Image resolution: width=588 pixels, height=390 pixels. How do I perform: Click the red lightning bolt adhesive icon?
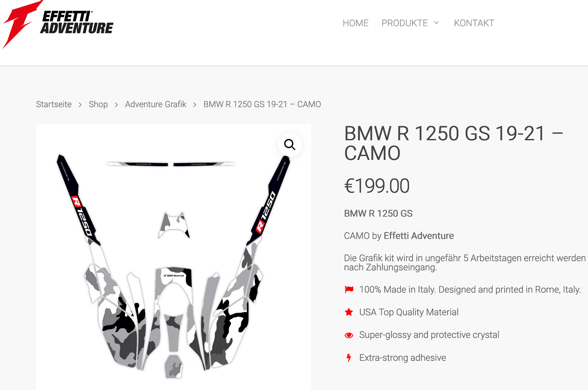[x=349, y=358]
